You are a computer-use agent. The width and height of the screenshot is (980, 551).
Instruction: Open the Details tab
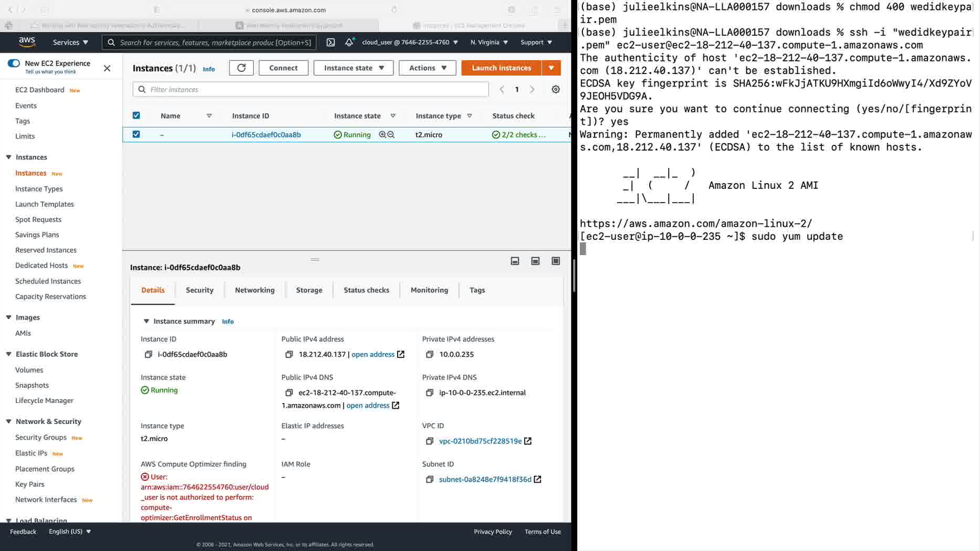click(153, 290)
